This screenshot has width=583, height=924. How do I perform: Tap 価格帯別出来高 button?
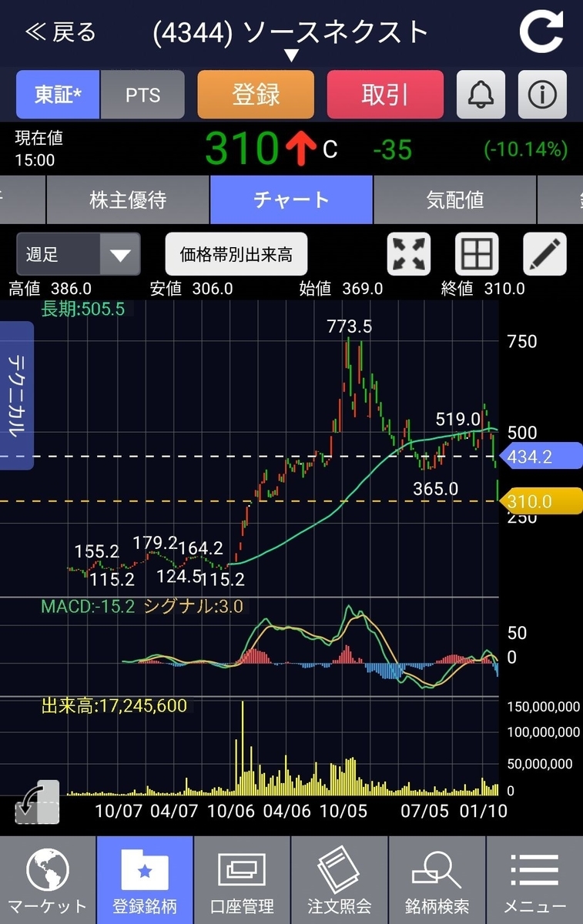[236, 254]
